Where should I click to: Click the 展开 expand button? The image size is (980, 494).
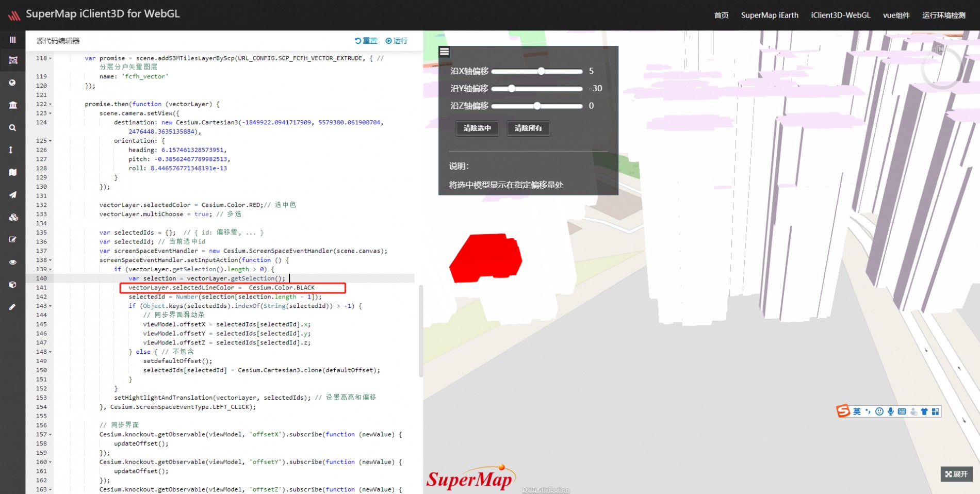click(x=956, y=474)
